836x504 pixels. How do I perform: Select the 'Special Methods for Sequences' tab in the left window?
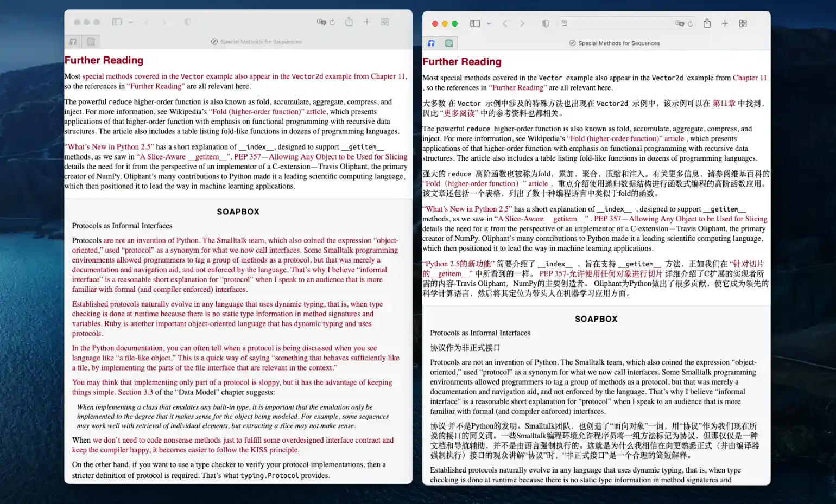[256, 41]
